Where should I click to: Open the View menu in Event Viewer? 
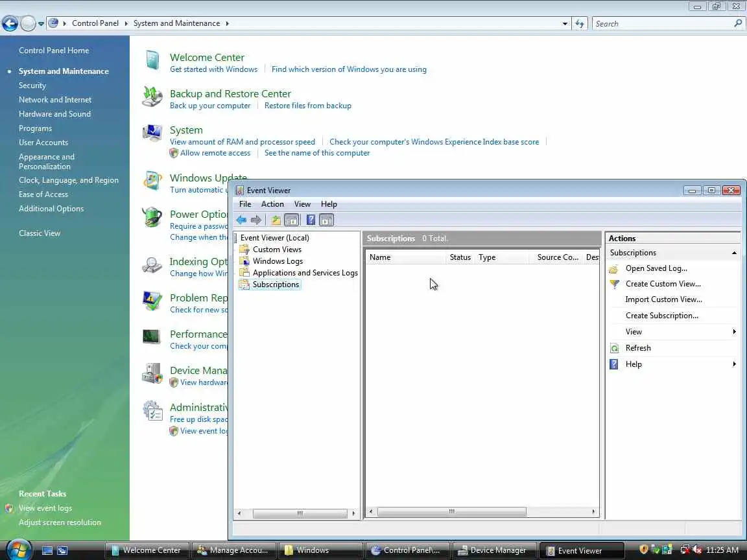tap(302, 204)
